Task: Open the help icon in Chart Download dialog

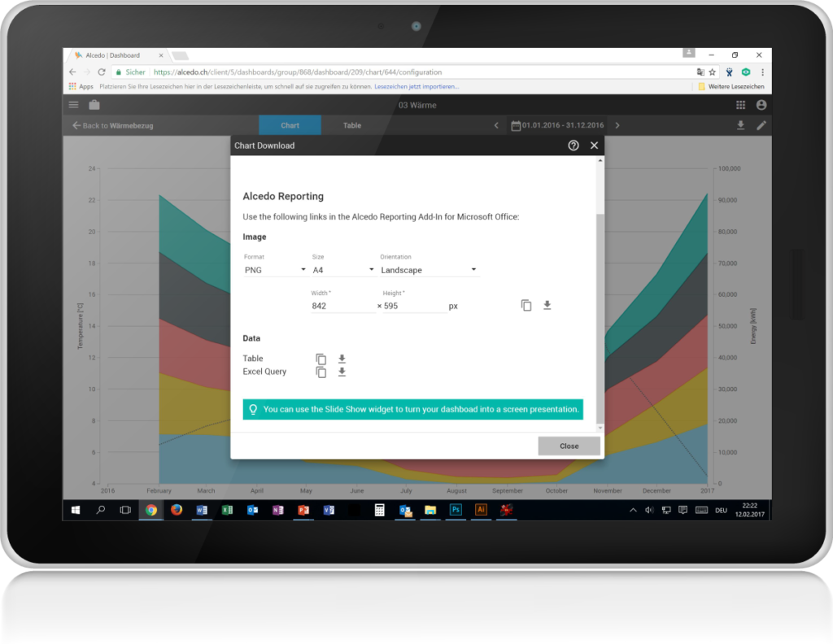Action: pyautogui.click(x=574, y=146)
